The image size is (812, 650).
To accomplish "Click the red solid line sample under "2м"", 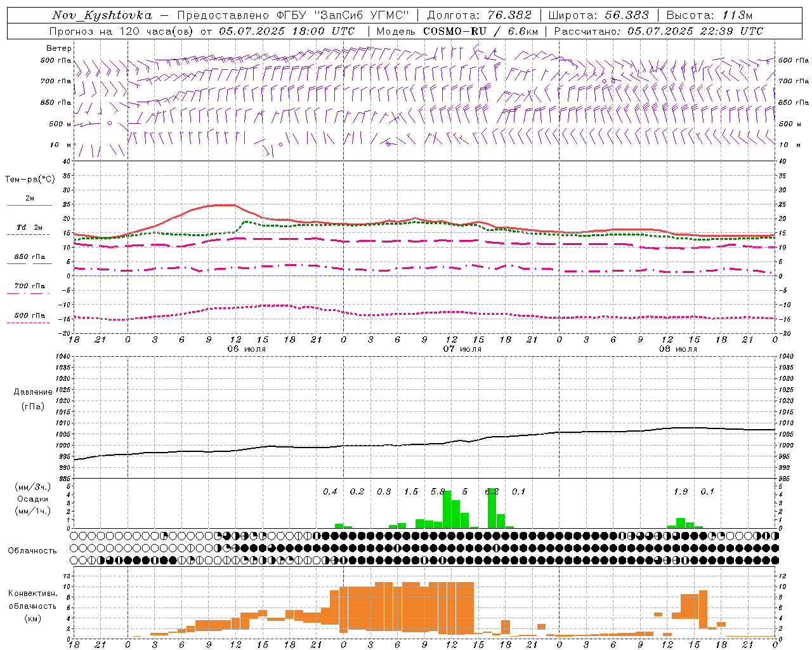I will tap(29, 206).
